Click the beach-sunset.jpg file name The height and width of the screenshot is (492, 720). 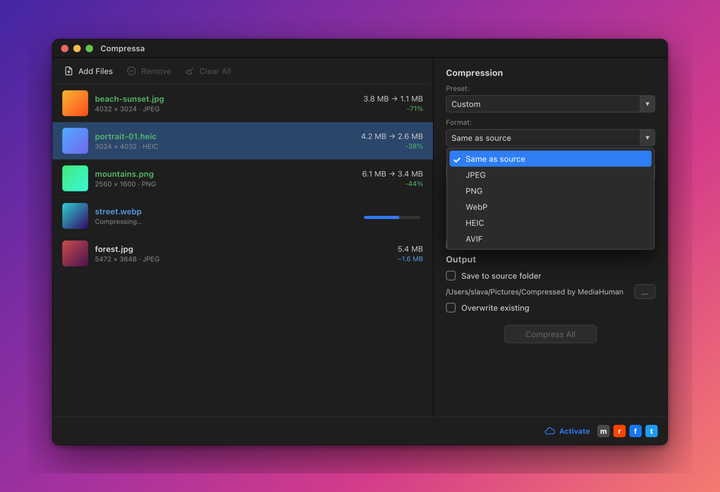pos(129,99)
